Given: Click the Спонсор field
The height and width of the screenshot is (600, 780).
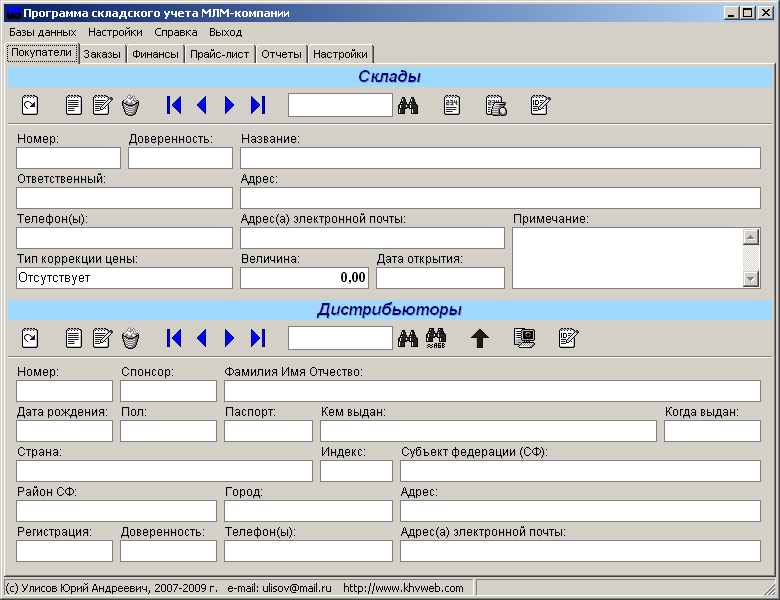Looking at the screenshot, I should (169, 391).
